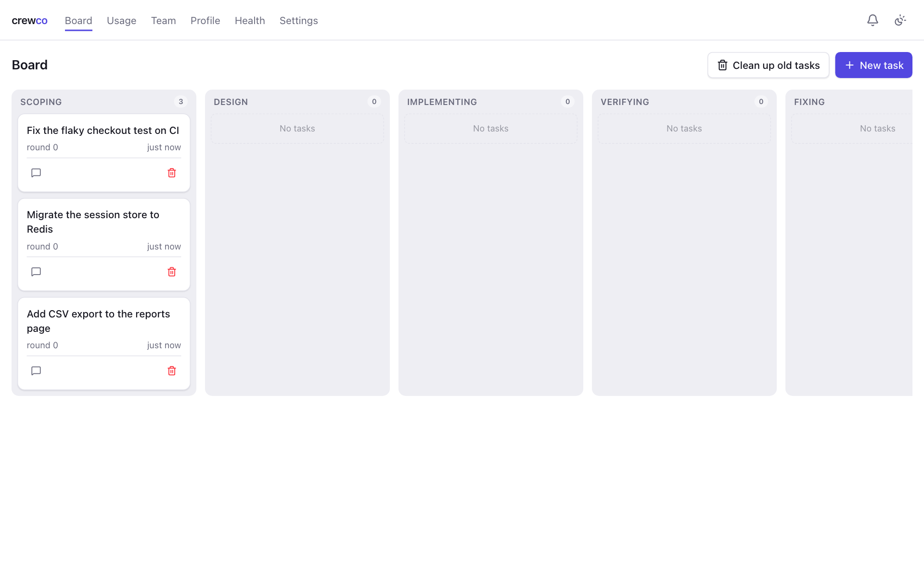Image resolution: width=924 pixels, height=578 pixels.
Task: Click the SCOPING task count badge
Action: [181, 102]
